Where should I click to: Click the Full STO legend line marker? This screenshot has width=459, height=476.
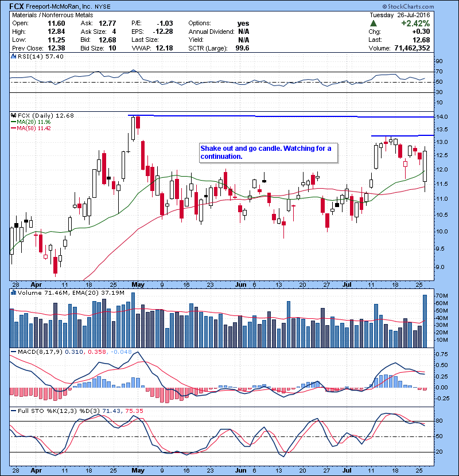click(13, 411)
